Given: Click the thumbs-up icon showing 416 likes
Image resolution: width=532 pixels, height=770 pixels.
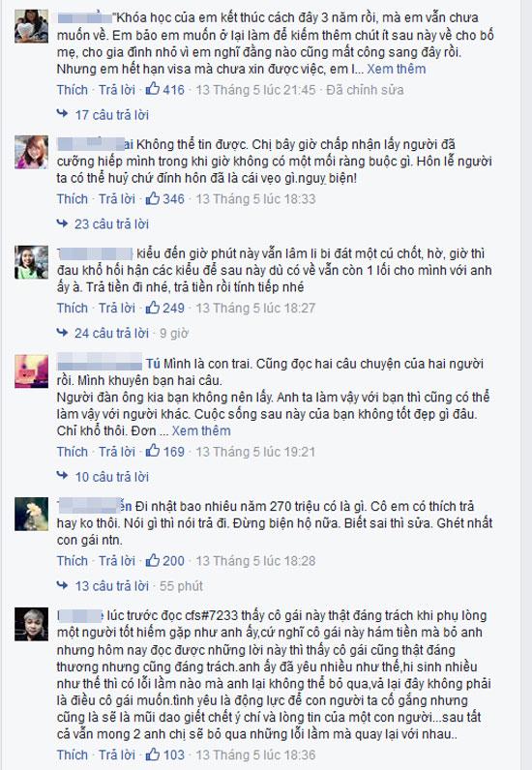Looking at the screenshot, I should click(153, 89).
